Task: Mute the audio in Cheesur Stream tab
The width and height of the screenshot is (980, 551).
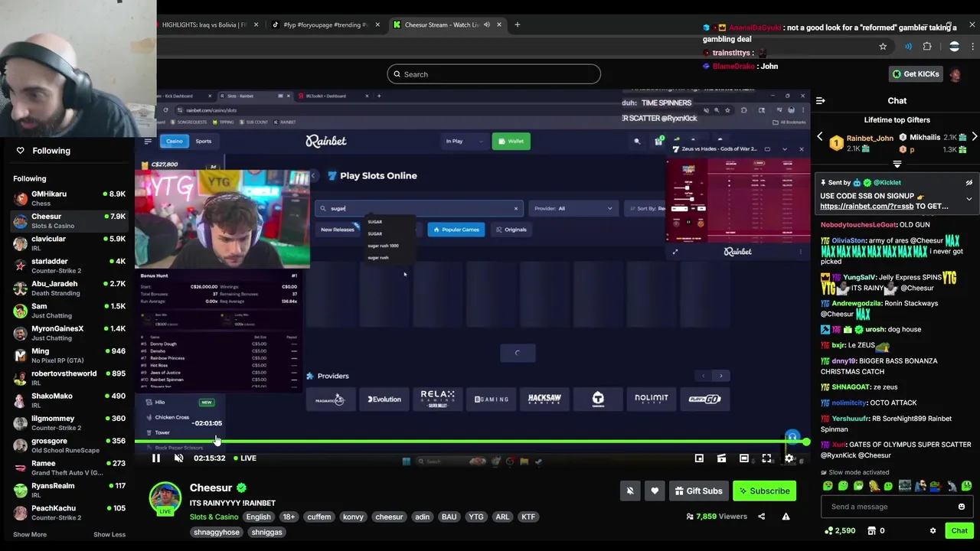Action: click(486, 24)
